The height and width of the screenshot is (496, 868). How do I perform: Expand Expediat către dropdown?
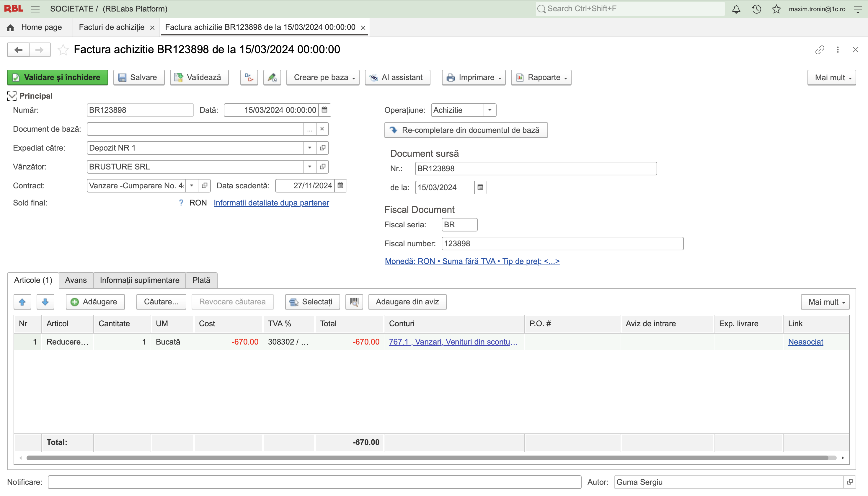coord(310,148)
